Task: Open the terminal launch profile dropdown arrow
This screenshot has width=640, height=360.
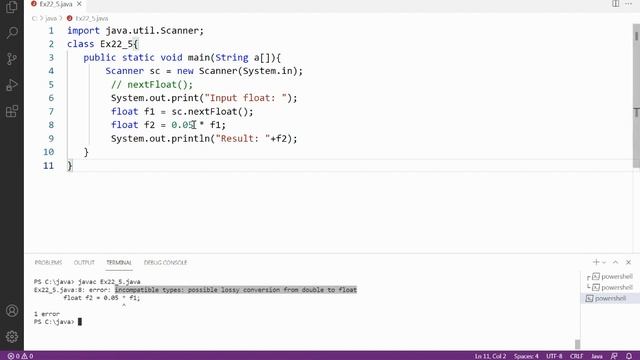Action: (x=604, y=262)
